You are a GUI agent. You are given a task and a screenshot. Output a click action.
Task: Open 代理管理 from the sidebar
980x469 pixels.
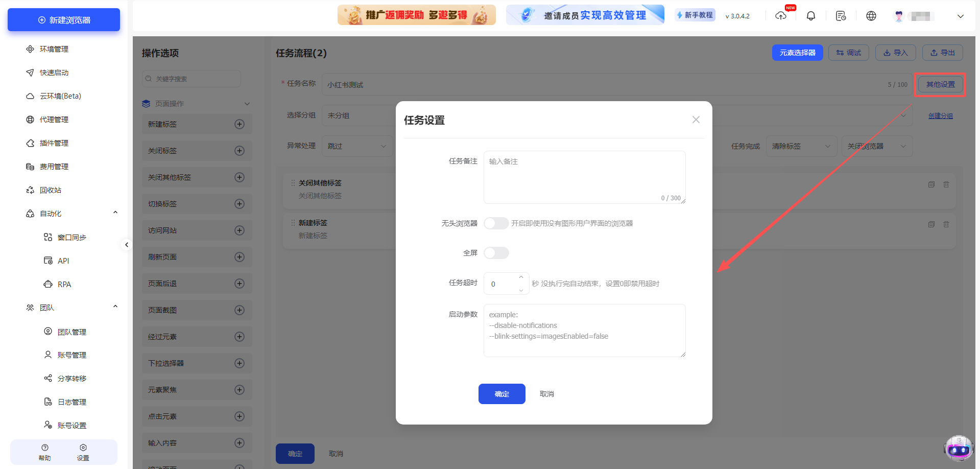click(54, 119)
